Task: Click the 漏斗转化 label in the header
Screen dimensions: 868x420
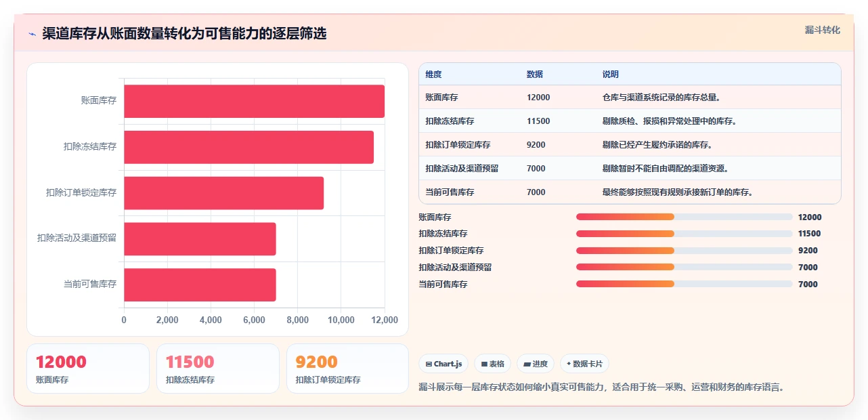Action: [823, 30]
